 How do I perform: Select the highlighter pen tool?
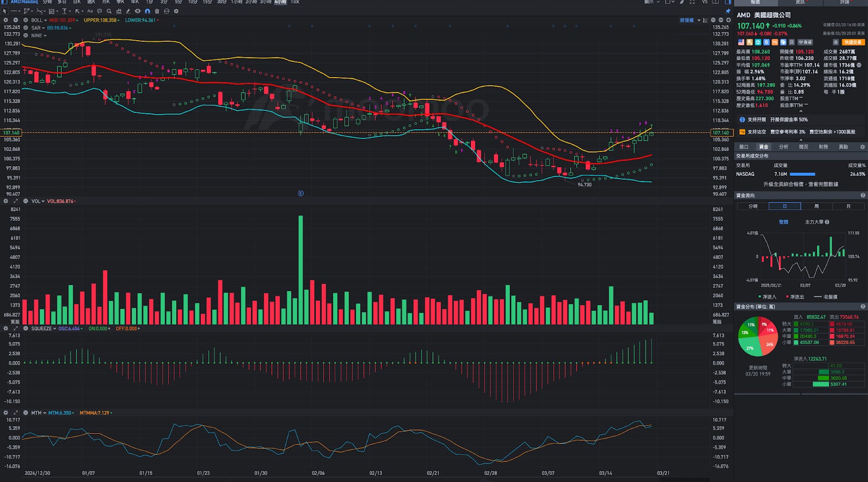(x=128, y=11)
